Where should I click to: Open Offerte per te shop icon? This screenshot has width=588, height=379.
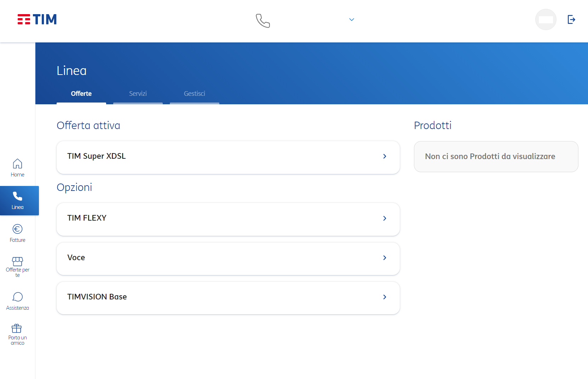[x=17, y=261]
